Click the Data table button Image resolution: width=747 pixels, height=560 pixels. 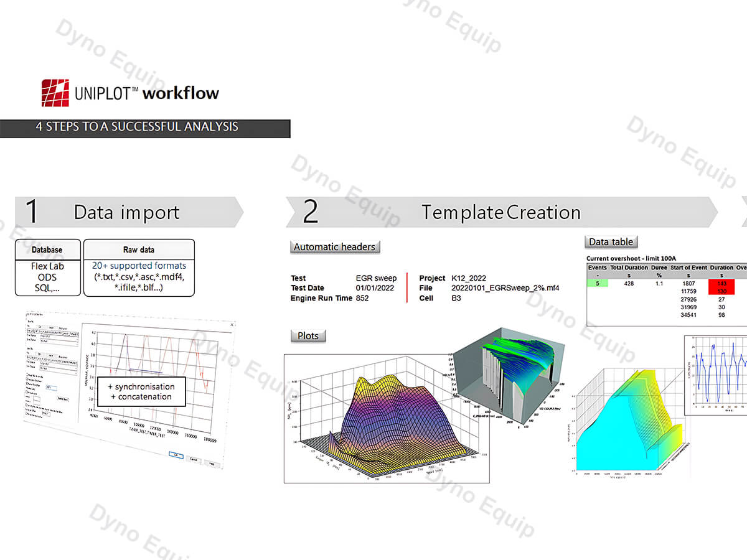(611, 242)
